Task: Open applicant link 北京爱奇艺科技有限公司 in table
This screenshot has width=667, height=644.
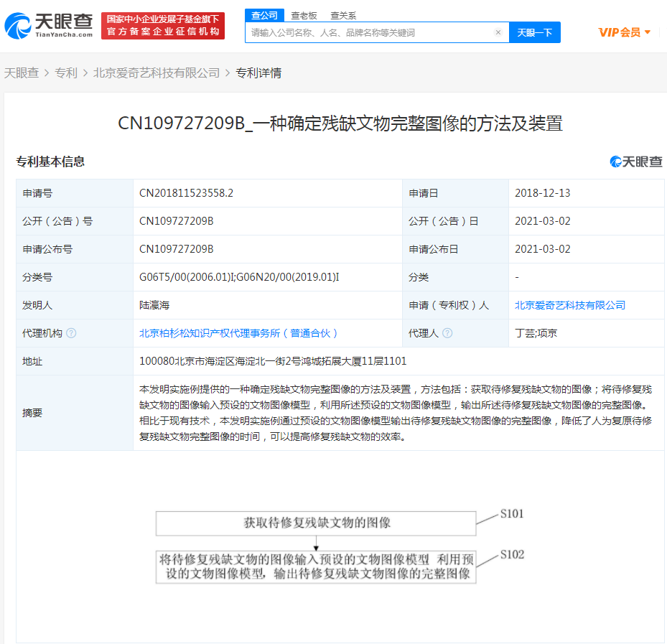Action: (569, 305)
